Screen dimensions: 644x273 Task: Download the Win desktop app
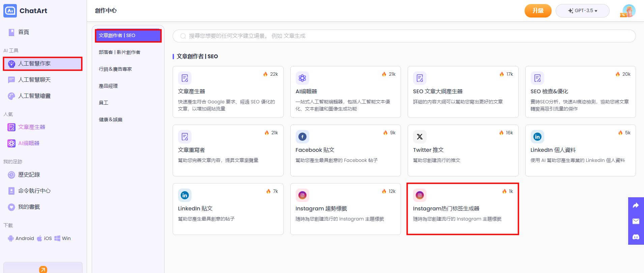[63, 238]
